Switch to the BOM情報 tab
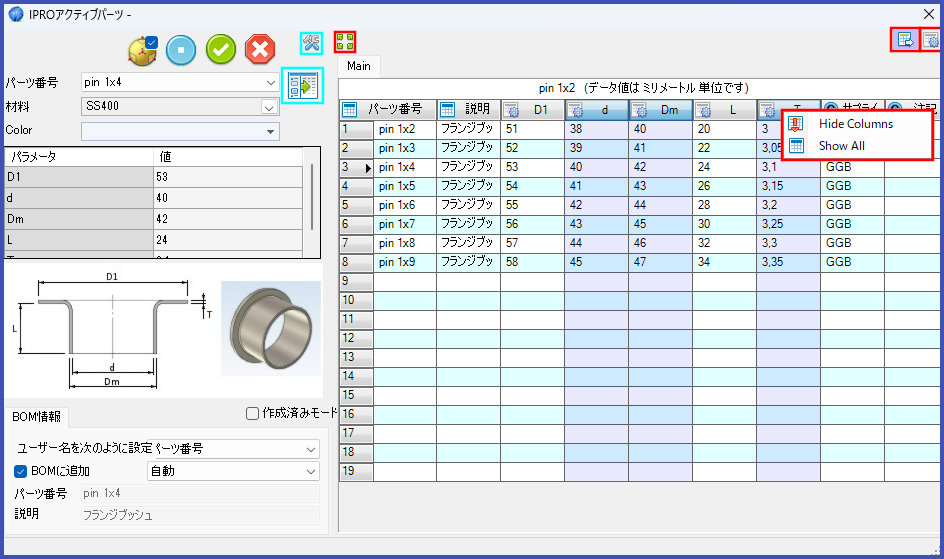 (37, 416)
